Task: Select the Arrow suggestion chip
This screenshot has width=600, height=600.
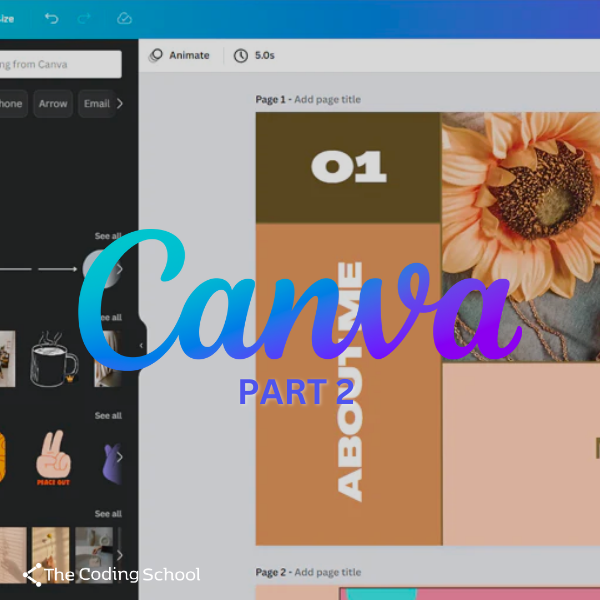Action: click(x=54, y=103)
